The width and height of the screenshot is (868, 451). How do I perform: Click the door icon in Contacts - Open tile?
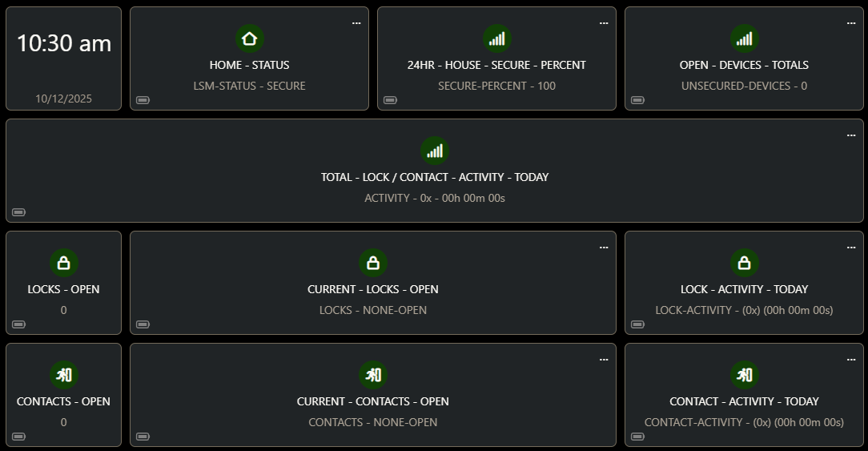64,375
